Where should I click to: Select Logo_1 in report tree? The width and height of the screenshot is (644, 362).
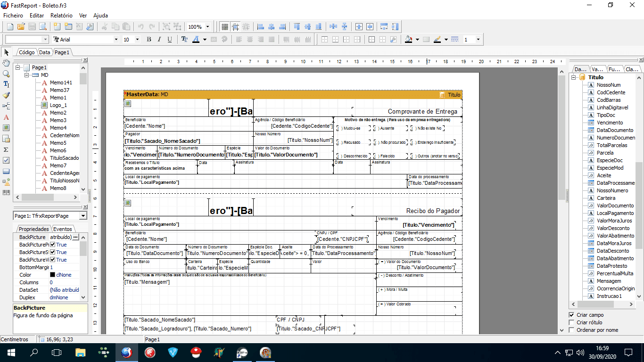click(58, 105)
